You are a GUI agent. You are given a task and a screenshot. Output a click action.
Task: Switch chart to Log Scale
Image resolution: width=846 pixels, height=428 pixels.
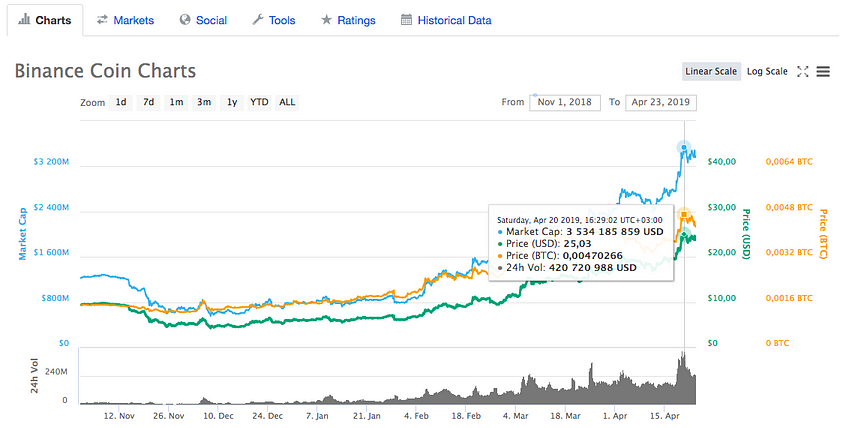pos(767,71)
